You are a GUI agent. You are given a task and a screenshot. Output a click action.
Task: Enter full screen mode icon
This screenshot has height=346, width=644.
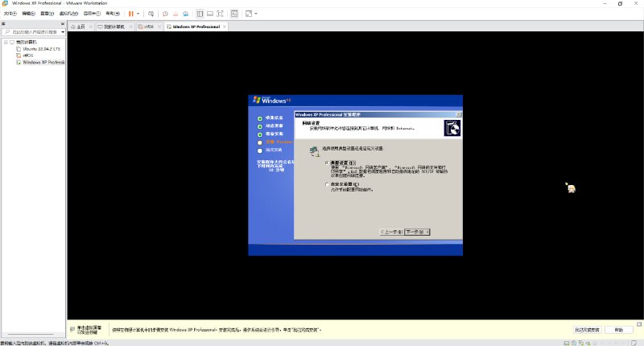click(249, 14)
